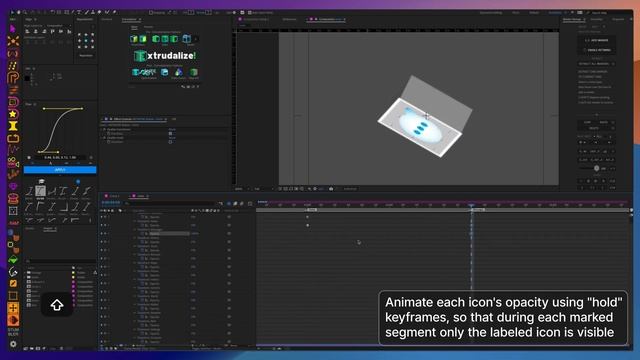Click the colored droplets icon in Extrudalize
The image size is (640, 360).
coord(178,72)
